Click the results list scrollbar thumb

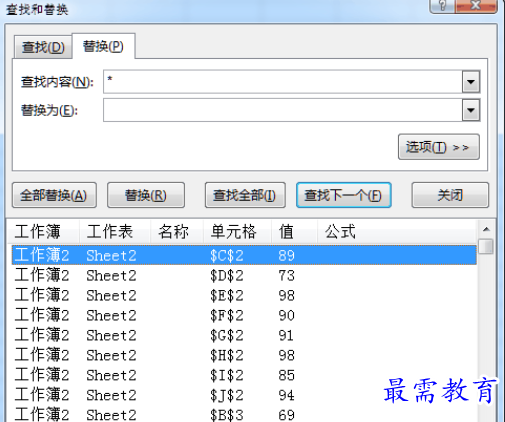coord(486,246)
